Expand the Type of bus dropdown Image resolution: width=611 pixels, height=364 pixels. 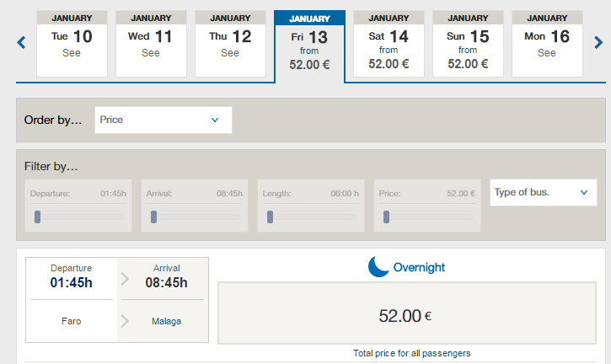(x=543, y=193)
